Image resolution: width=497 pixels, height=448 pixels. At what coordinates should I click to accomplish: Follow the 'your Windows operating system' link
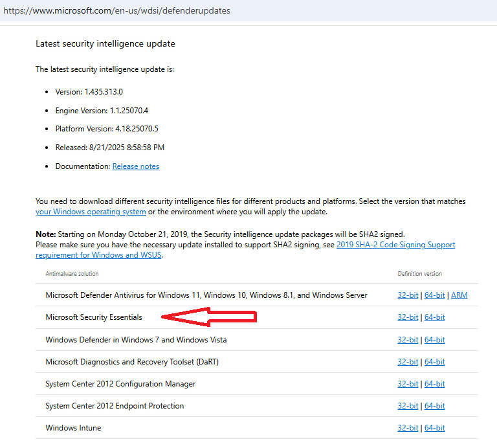91,212
